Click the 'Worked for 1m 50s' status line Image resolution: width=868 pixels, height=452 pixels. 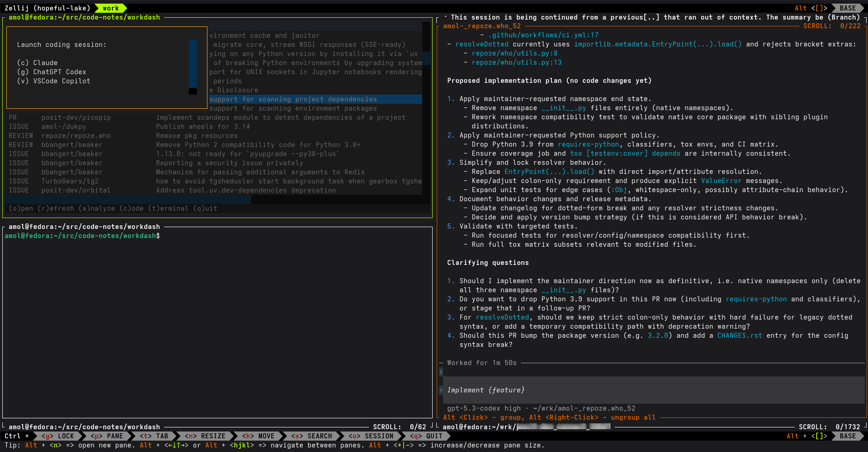point(482,363)
